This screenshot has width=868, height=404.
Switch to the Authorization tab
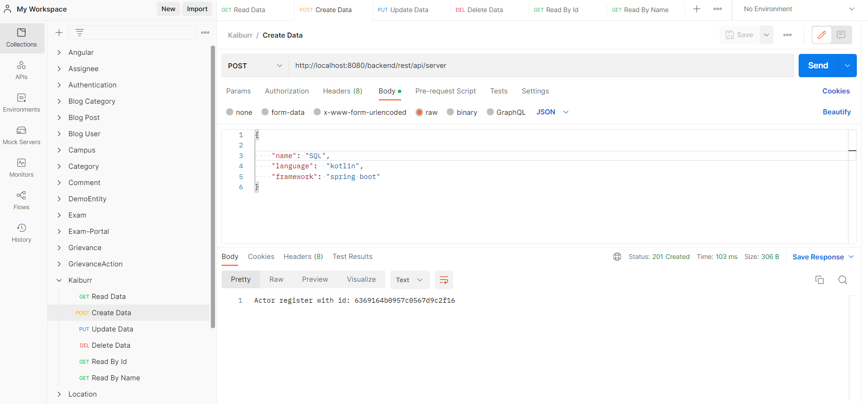tap(287, 91)
